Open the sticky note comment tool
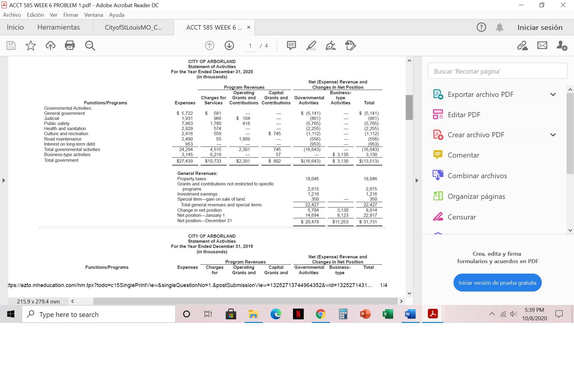This screenshot has width=574, height=392. click(x=291, y=45)
